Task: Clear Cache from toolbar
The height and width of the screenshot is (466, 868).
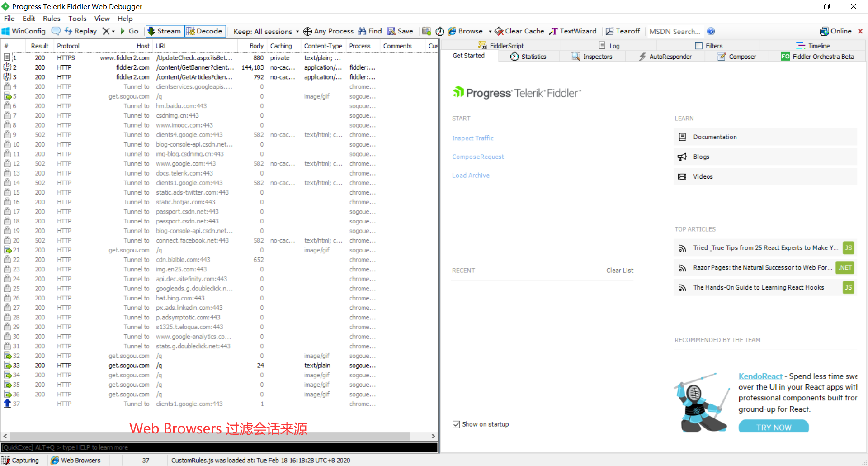Action: [519, 31]
